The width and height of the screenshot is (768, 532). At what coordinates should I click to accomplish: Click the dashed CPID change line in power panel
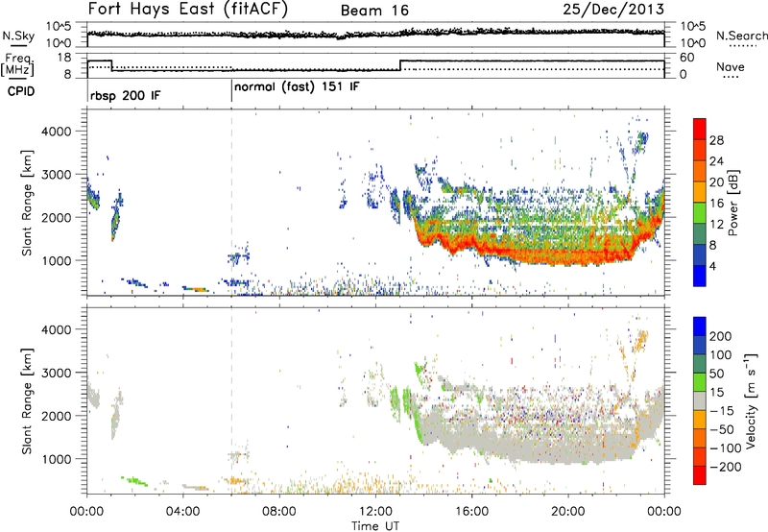click(231, 203)
